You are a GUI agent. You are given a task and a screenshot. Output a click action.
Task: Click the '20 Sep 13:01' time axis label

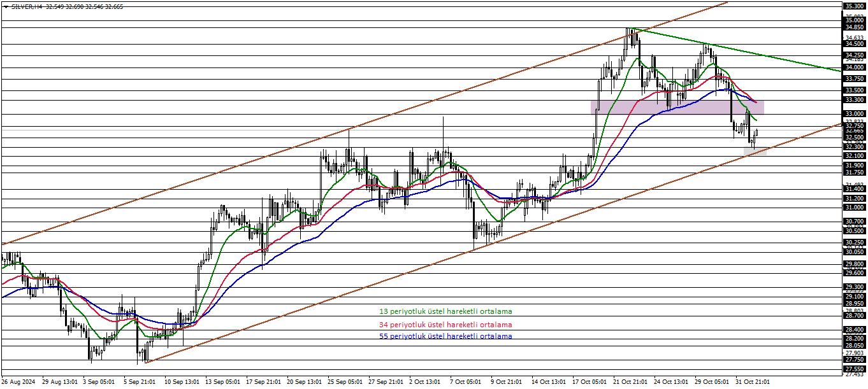305,382
